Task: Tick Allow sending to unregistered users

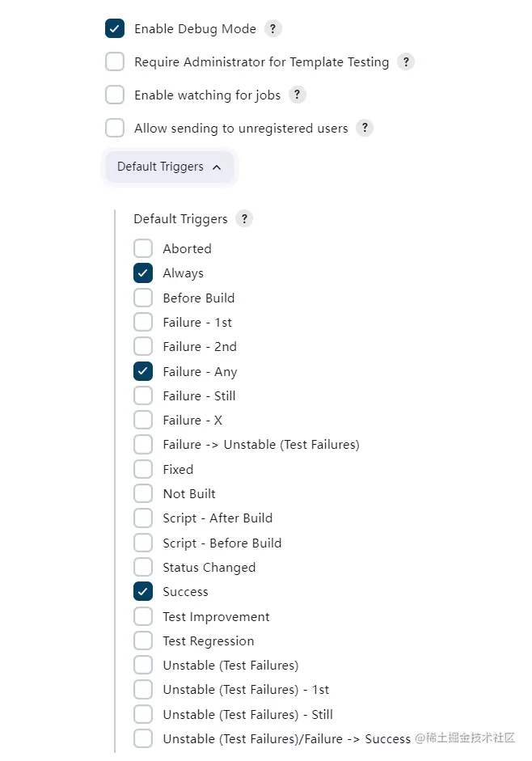Action: (115, 128)
